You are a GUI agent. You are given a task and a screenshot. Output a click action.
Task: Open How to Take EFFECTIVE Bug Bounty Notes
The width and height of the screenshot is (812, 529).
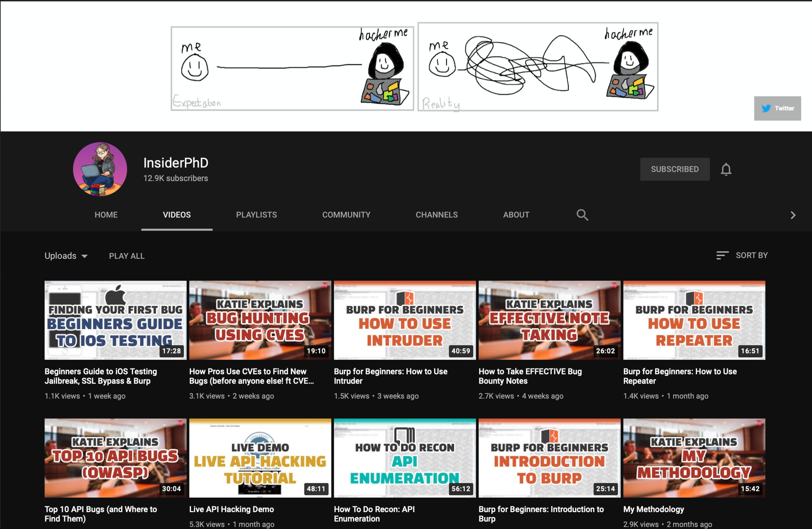(530, 376)
